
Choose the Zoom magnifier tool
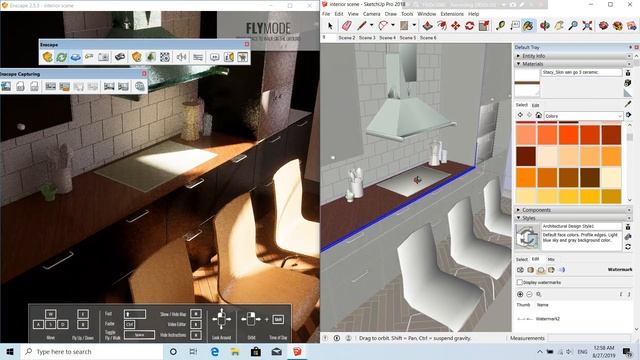tap(573, 26)
